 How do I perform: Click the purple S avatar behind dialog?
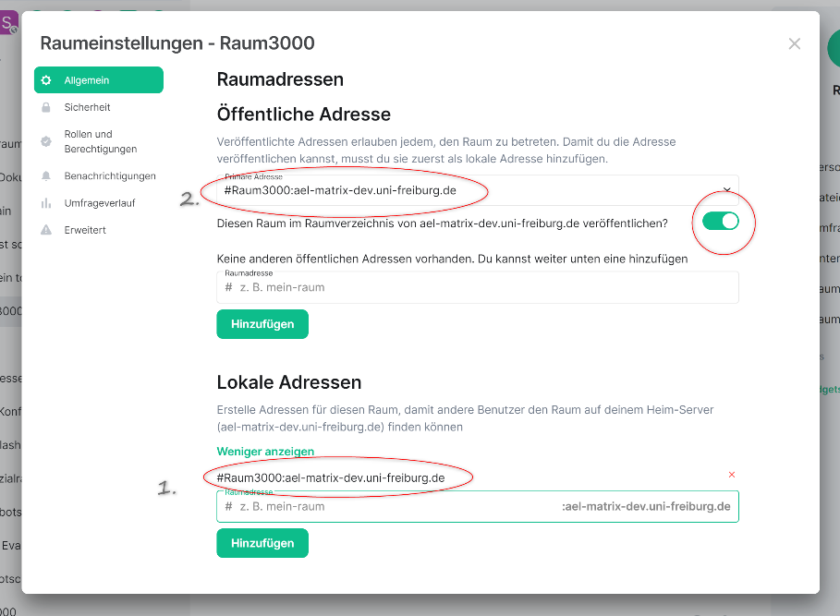pos(8,23)
